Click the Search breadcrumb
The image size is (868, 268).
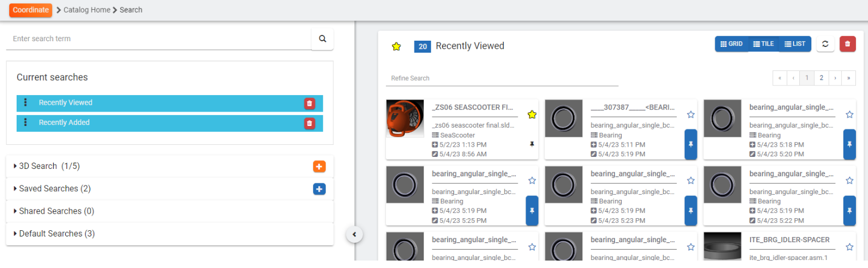coord(131,10)
